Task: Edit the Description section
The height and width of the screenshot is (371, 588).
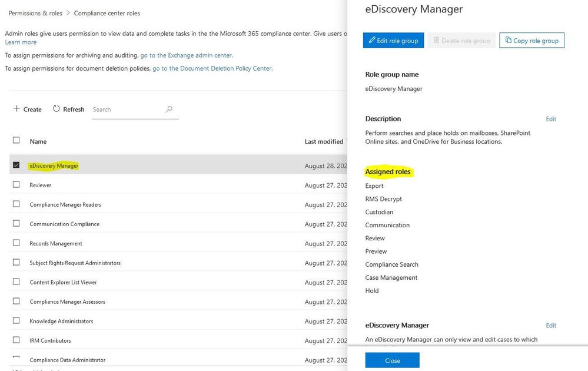Action: (551, 119)
